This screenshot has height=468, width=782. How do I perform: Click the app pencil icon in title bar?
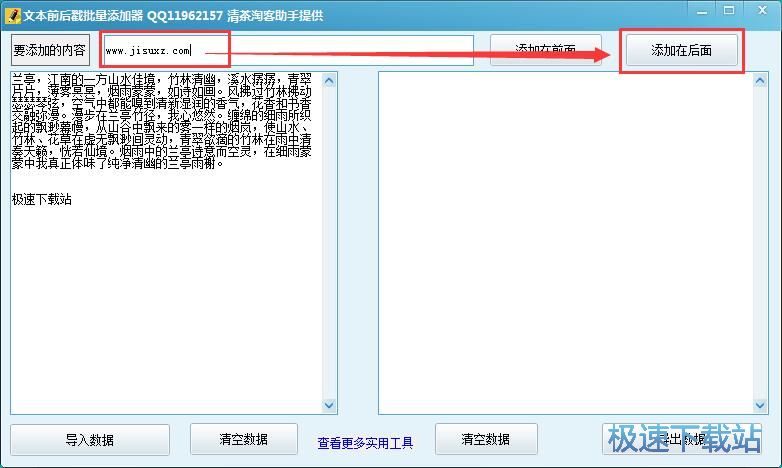pyautogui.click(x=12, y=15)
